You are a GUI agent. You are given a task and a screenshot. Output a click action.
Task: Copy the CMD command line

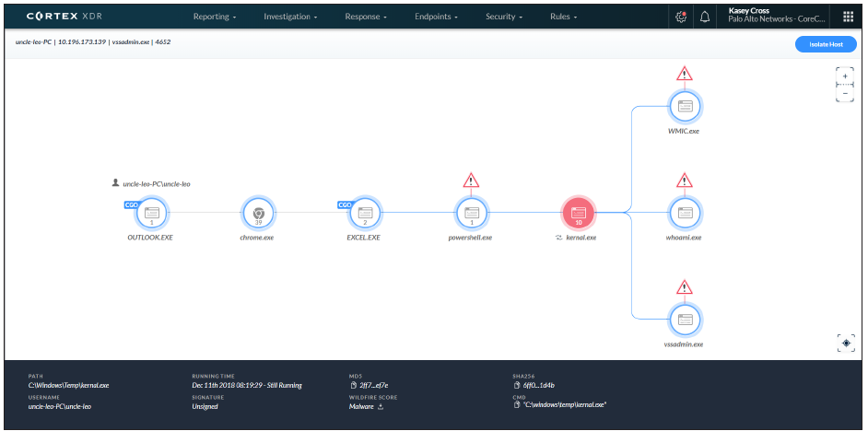pyautogui.click(x=517, y=405)
